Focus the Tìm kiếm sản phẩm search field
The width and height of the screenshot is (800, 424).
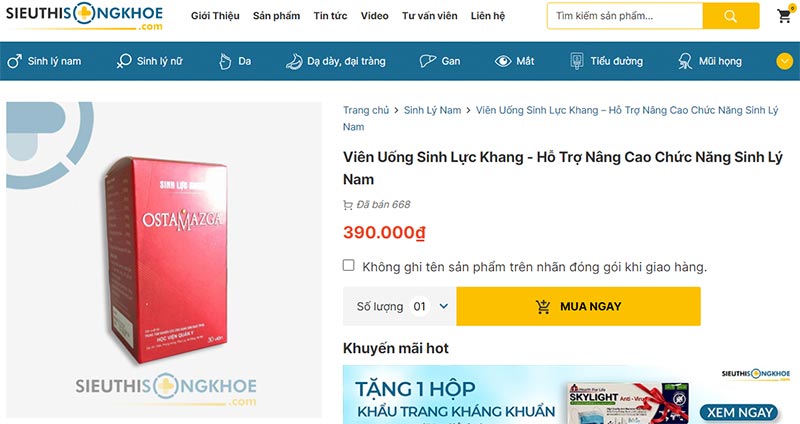[x=625, y=16]
